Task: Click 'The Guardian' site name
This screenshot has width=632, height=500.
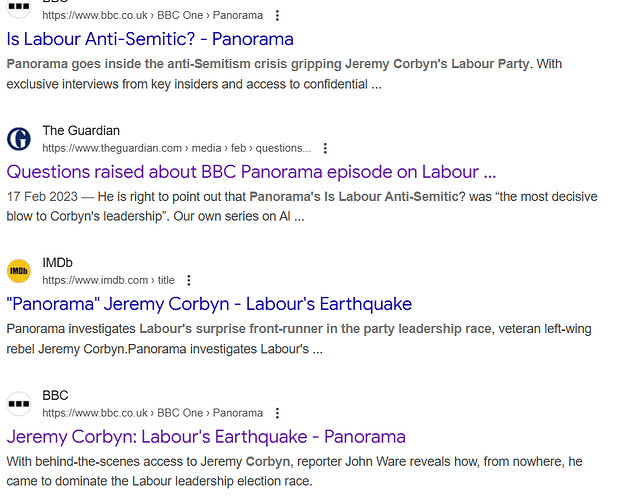Action: click(81, 131)
